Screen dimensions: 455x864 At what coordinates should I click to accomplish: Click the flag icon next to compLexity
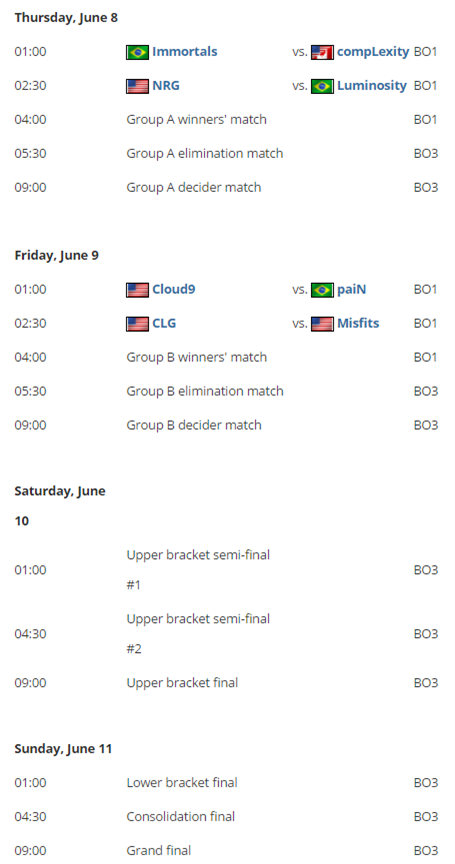click(x=322, y=52)
